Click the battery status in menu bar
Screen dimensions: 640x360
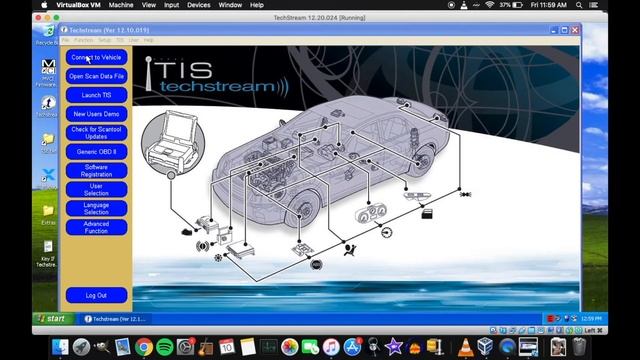[x=511, y=5]
